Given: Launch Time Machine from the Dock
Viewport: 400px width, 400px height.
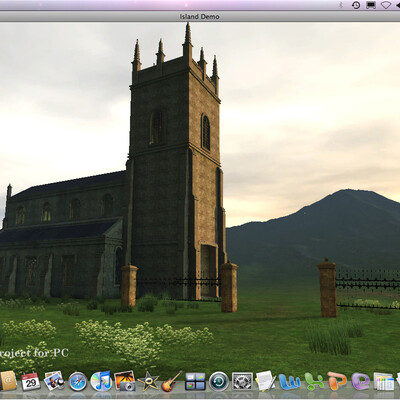Looking at the screenshot, I should (219, 381).
